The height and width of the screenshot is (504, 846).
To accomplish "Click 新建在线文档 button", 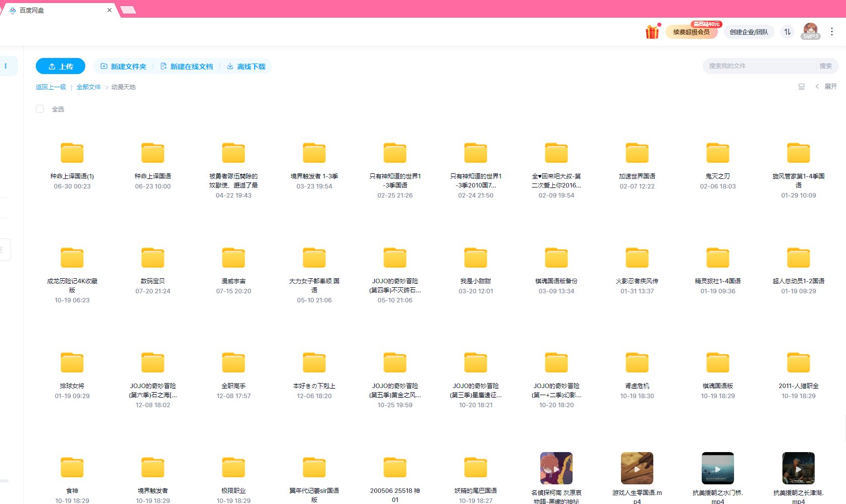I will pos(187,66).
